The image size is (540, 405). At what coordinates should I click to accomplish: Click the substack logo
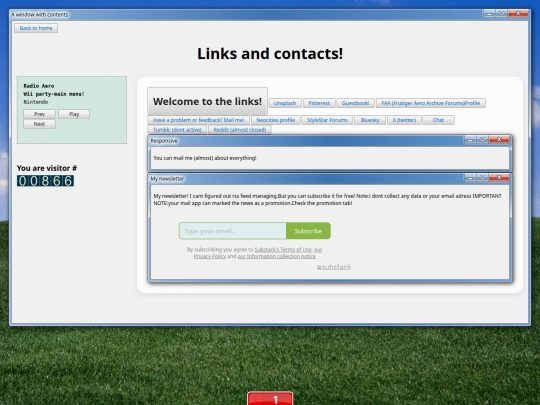[334, 267]
